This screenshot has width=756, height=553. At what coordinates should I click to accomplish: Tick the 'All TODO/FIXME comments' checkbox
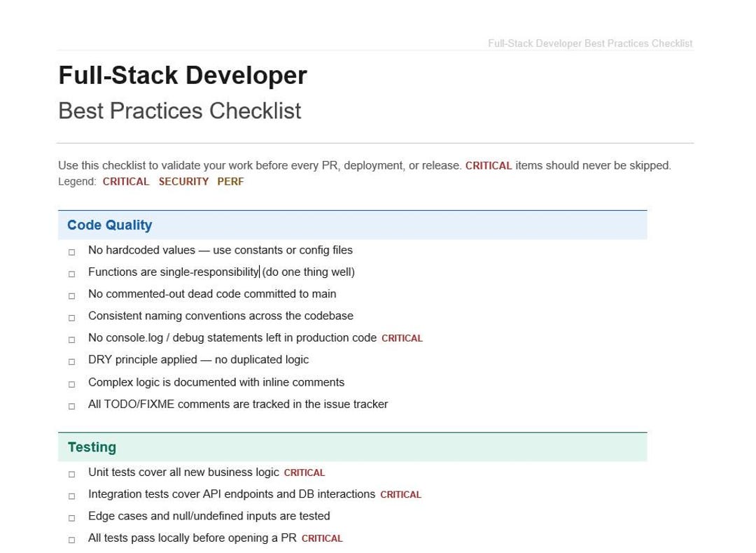(72, 407)
